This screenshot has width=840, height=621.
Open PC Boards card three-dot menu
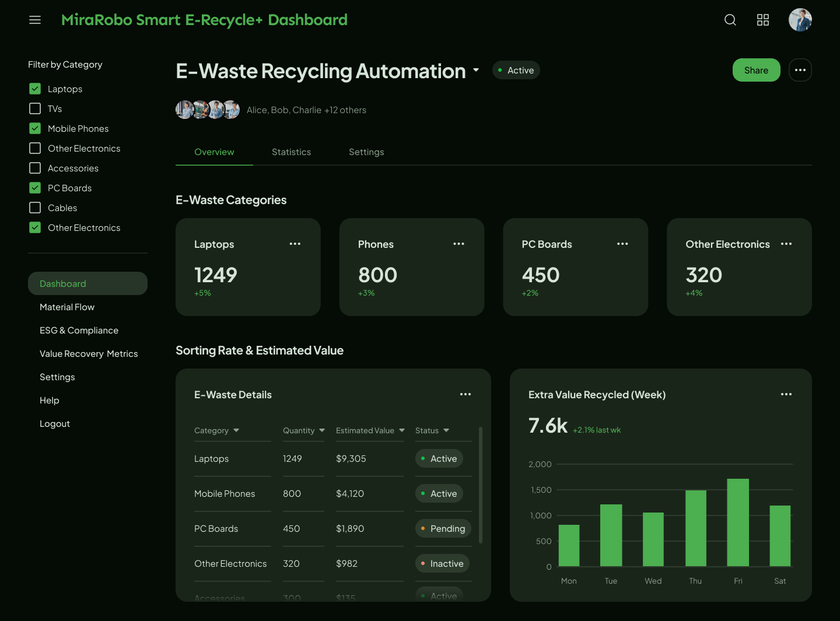[x=622, y=244]
